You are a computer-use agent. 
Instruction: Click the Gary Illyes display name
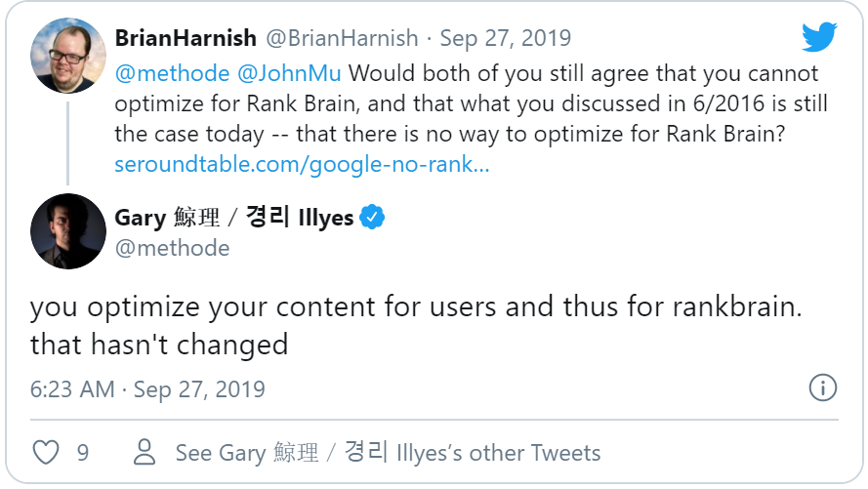[234, 218]
